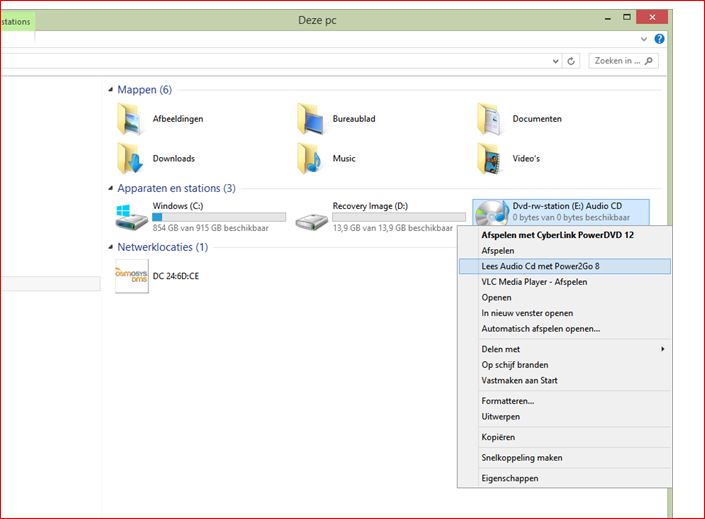The image size is (705, 519).
Task: Choose Afspelen in the context menu
Action: click(564, 251)
